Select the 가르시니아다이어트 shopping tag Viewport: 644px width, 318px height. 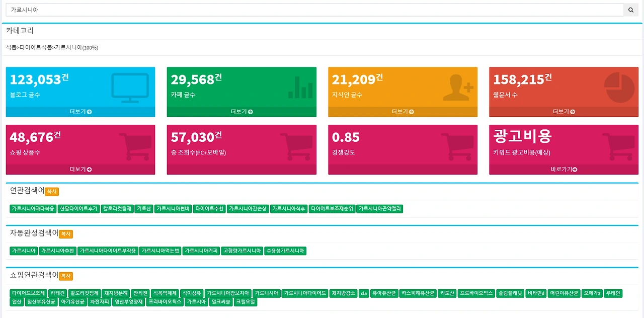click(x=305, y=293)
